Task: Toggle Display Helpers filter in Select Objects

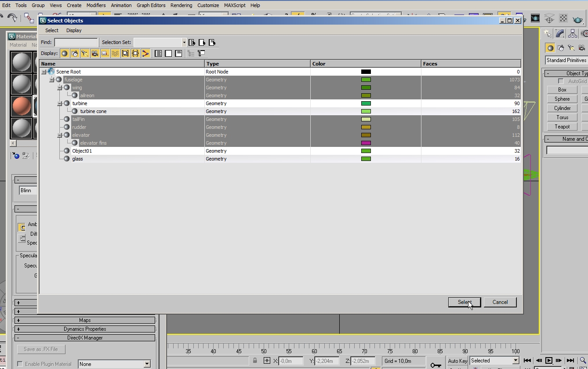Action: [x=105, y=53]
